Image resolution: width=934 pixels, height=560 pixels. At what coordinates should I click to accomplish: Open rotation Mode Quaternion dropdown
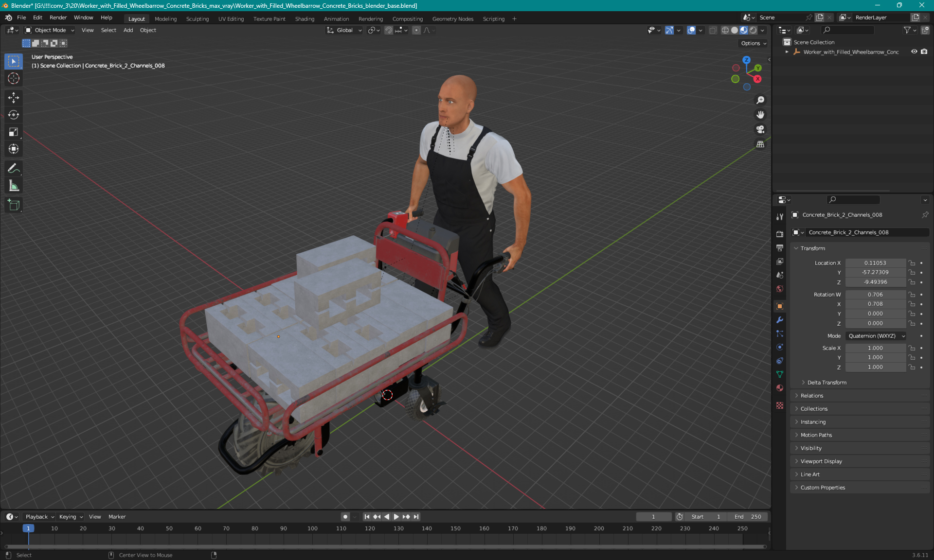tap(876, 336)
